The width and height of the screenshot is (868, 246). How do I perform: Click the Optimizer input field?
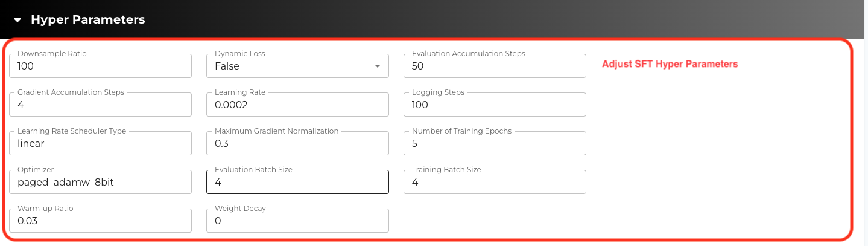[x=101, y=183]
